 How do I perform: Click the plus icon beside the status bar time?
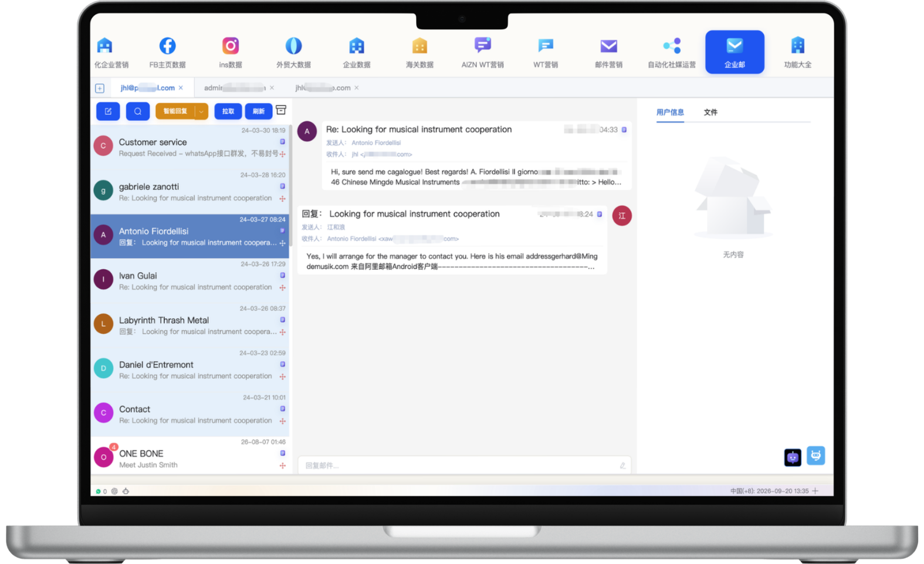pyautogui.click(x=815, y=491)
